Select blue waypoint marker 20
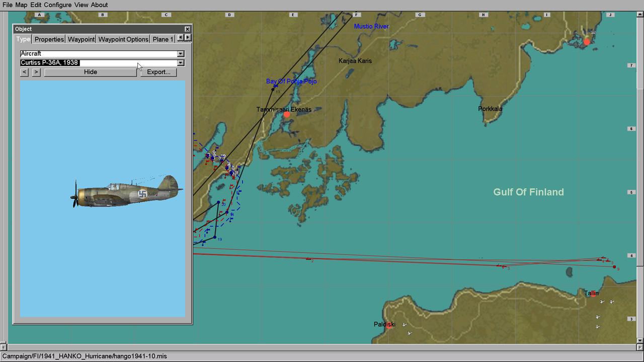The width and height of the screenshot is (644, 362). [x=218, y=203]
